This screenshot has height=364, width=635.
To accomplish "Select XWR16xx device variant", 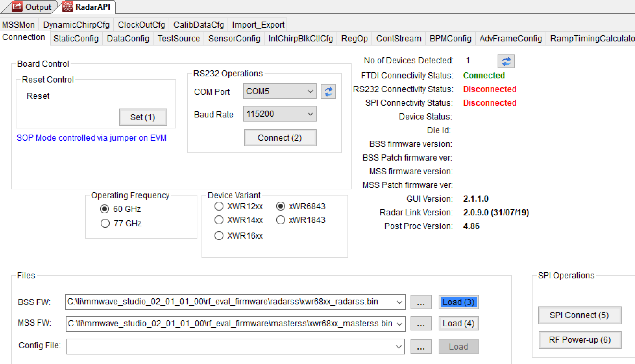I will coord(219,236).
